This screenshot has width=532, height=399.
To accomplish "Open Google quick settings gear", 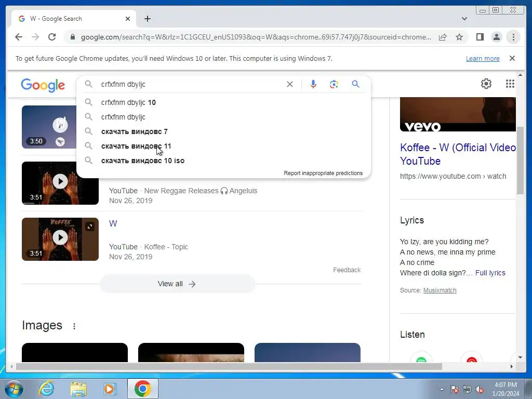I will click(486, 84).
